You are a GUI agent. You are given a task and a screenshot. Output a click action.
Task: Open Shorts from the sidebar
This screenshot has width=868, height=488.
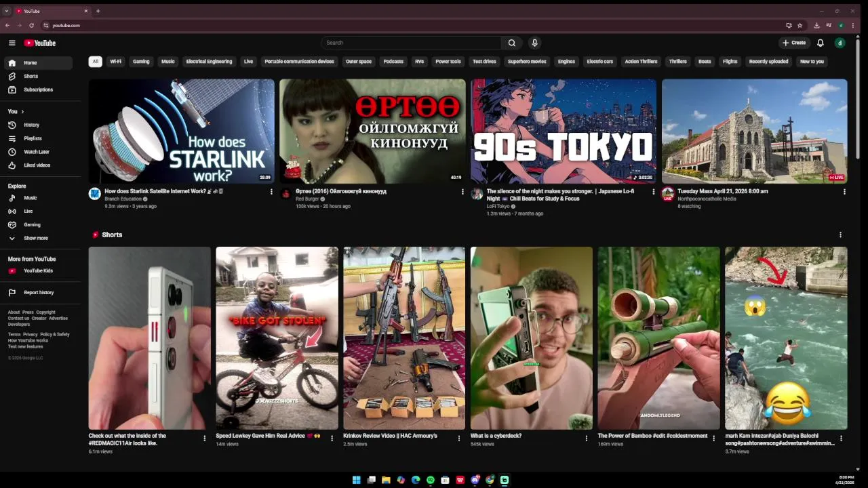pyautogui.click(x=38, y=76)
